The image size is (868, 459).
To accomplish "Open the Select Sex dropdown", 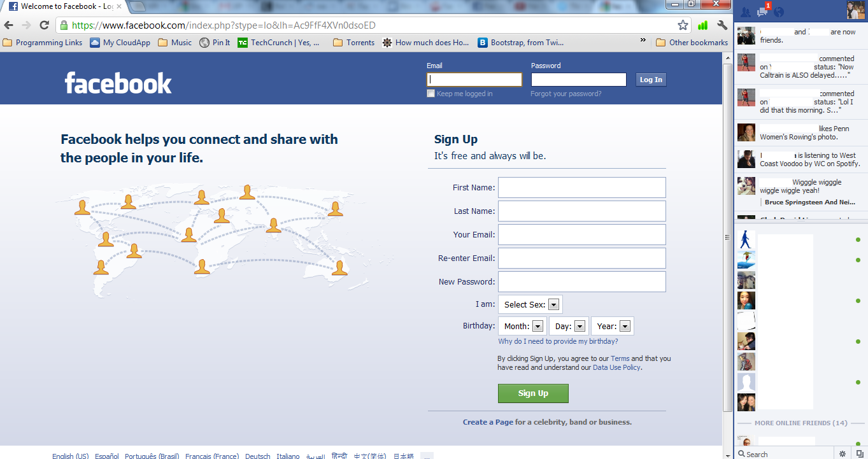I will click(529, 304).
